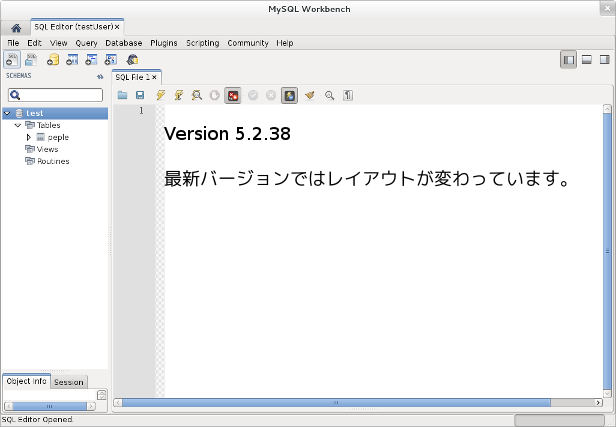The width and height of the screenshot is (616, 427).
Task: Open SQL script file toolbar icon
Action: pos(31,60)
